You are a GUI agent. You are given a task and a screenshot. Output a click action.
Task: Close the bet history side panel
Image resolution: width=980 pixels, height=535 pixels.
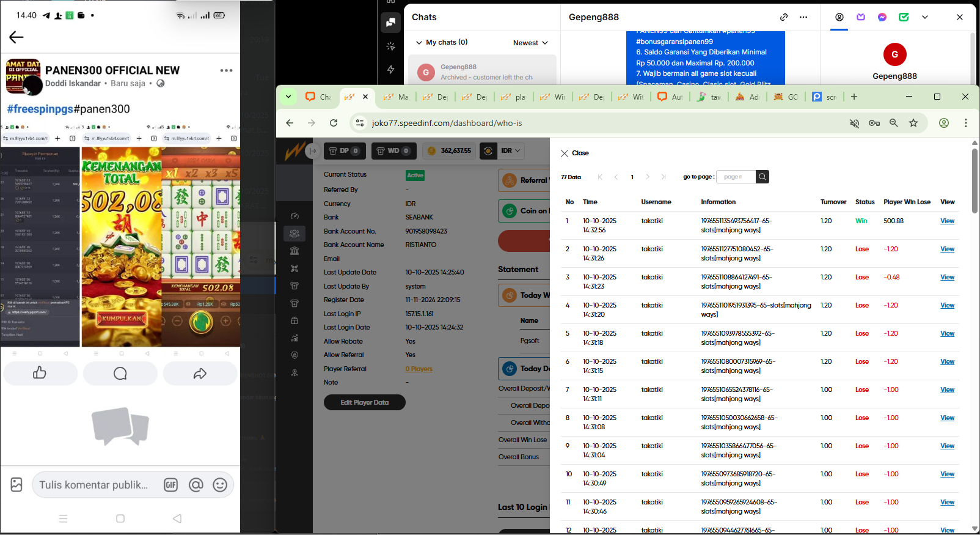coord(575,153)
